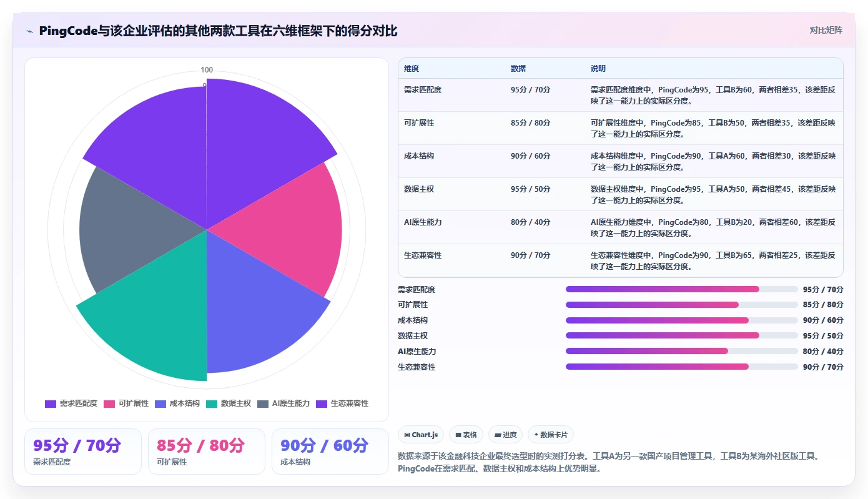Click the 对比矩阵 tag in header
This screenshot has height=499, width=868.
[826, 30]
